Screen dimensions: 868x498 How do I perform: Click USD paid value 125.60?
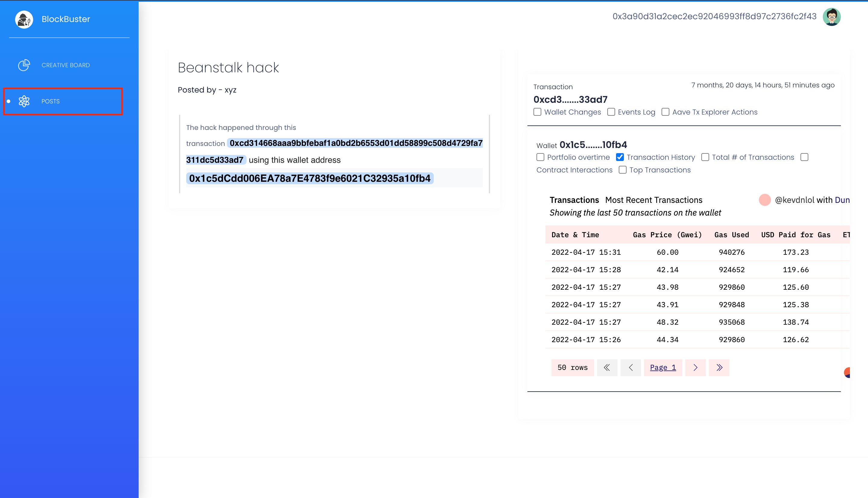coord(796,287)
